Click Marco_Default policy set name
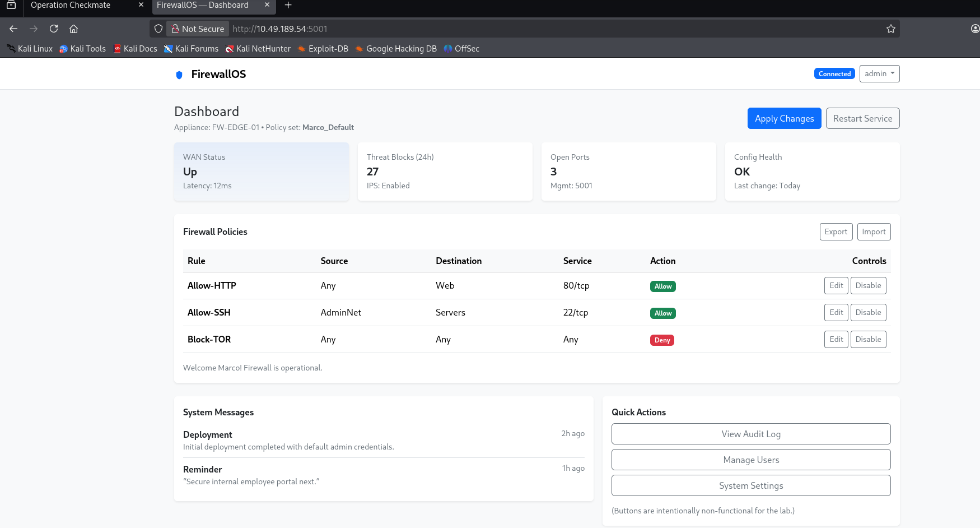 328,127
